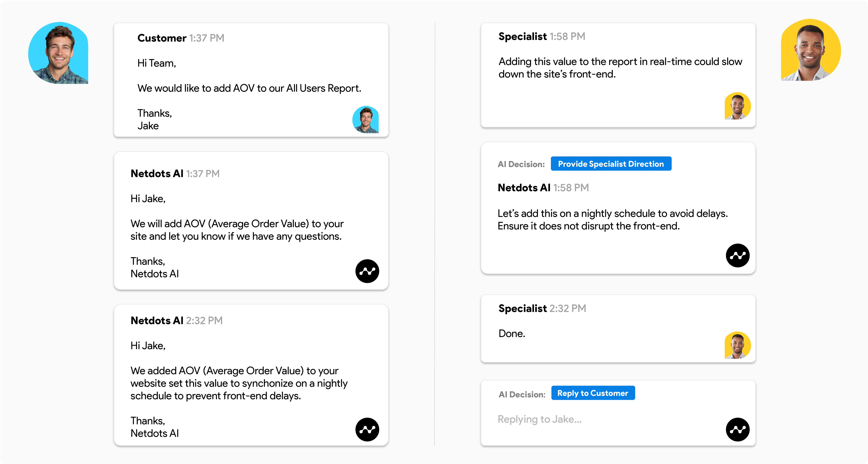Click the Netdots AI logo in the 2:32 PM reply
Screen dimensions: 868x464
click(x=367, y=430)
